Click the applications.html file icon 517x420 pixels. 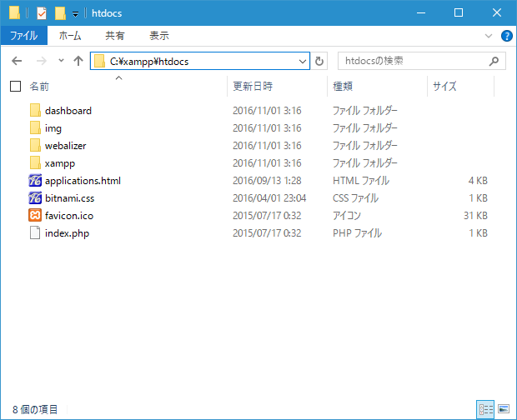(x=35, y=180)
